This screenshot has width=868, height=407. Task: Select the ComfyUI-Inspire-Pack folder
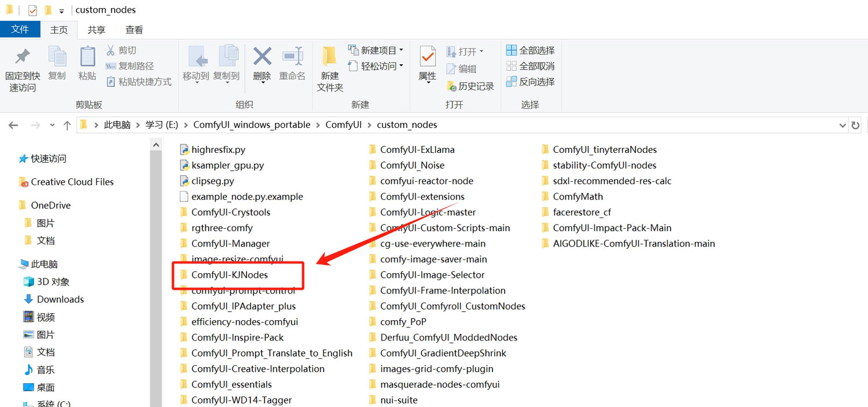[232, 337]
